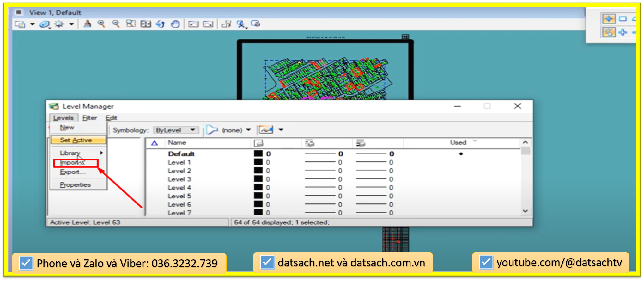Click the Default level black color swatch
Viewport: 644px width, 281px height.
[258, 153]
